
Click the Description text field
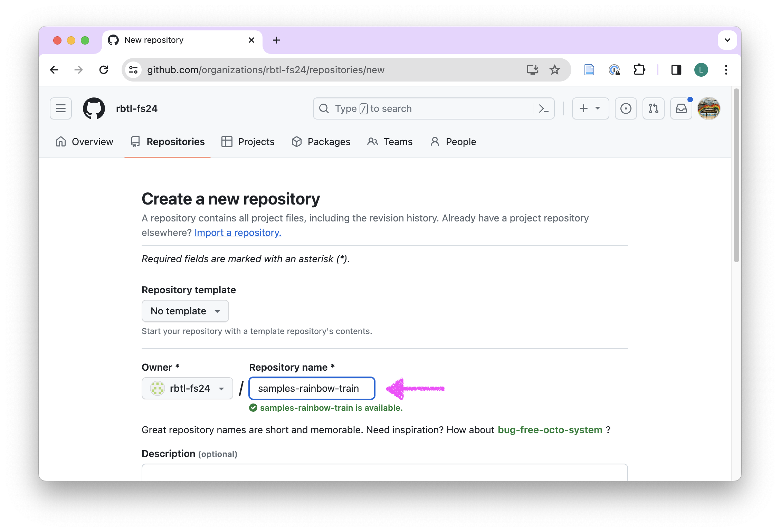(384, 472)
